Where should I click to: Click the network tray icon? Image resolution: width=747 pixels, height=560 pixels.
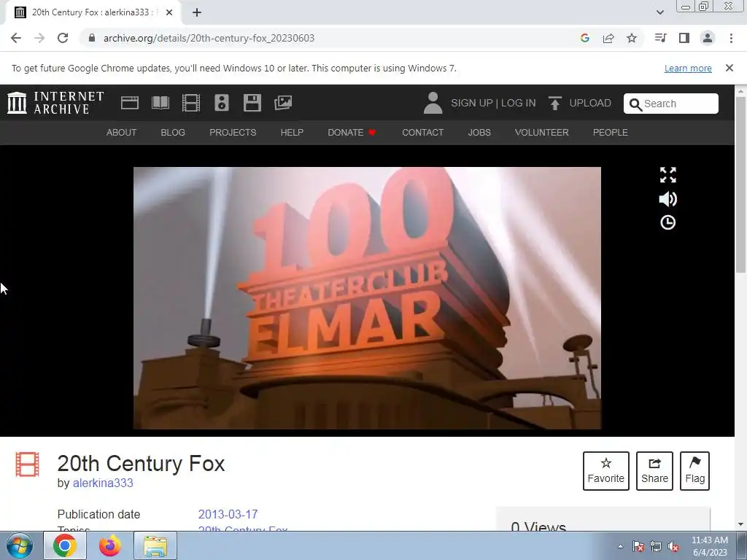click(x=656, y=547)
